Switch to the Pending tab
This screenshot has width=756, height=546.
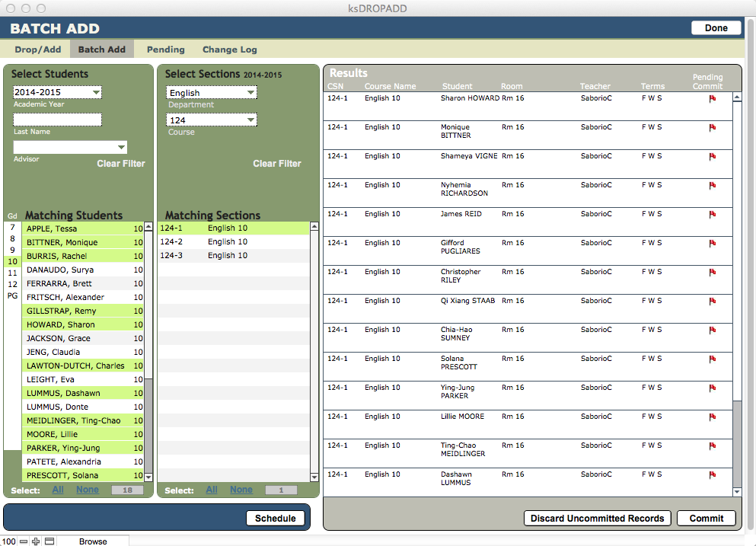coord(165,49)
